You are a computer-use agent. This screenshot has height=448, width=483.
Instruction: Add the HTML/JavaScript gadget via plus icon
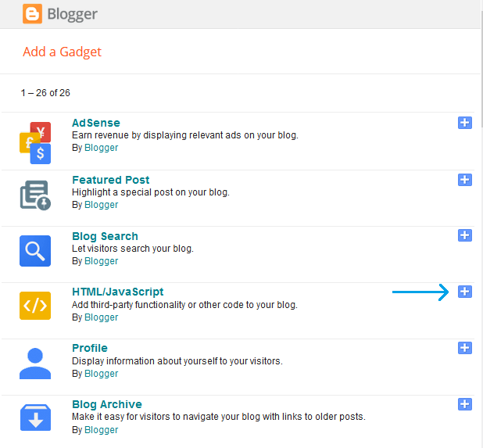pyautogui.click(x=465, y=292)
